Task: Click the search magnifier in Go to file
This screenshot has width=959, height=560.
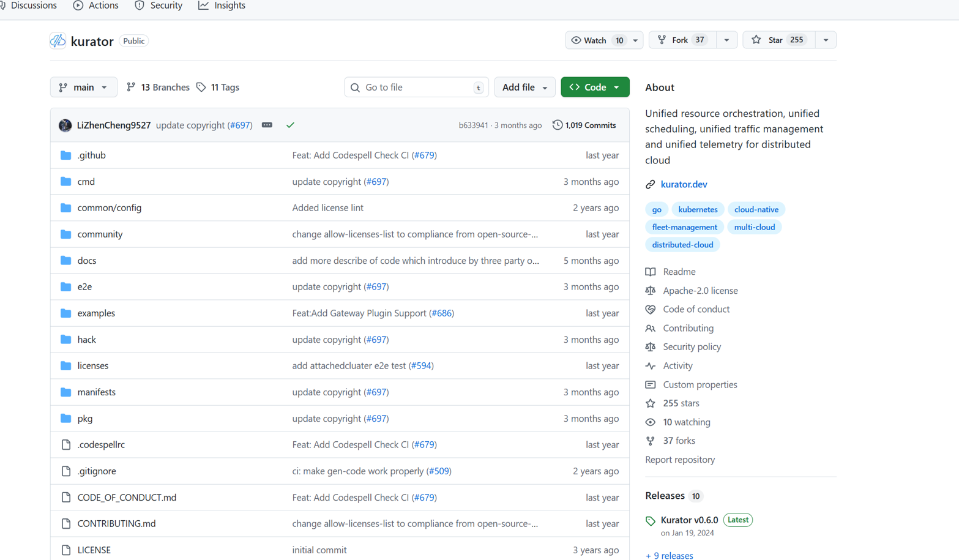Action: pos(355,88)
